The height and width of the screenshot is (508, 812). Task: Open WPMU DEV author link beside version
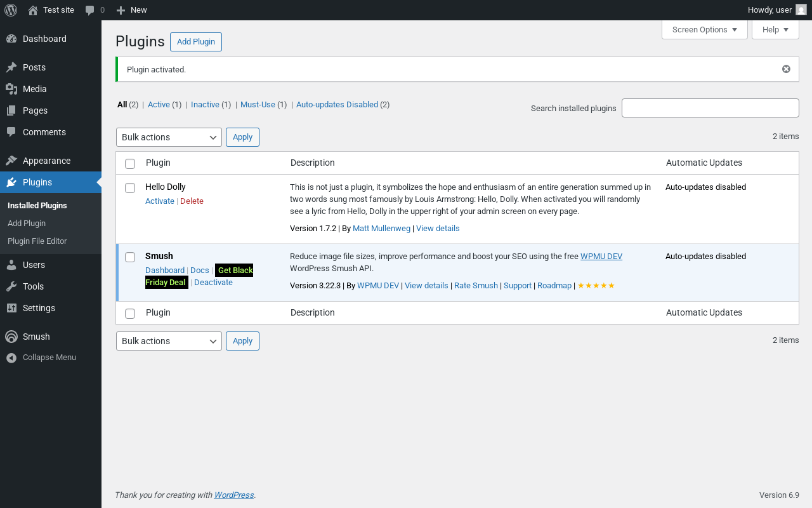point(378,286)
